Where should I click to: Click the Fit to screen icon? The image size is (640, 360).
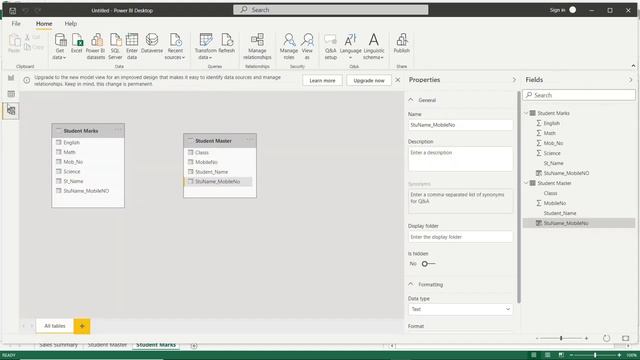coord(625,338)
